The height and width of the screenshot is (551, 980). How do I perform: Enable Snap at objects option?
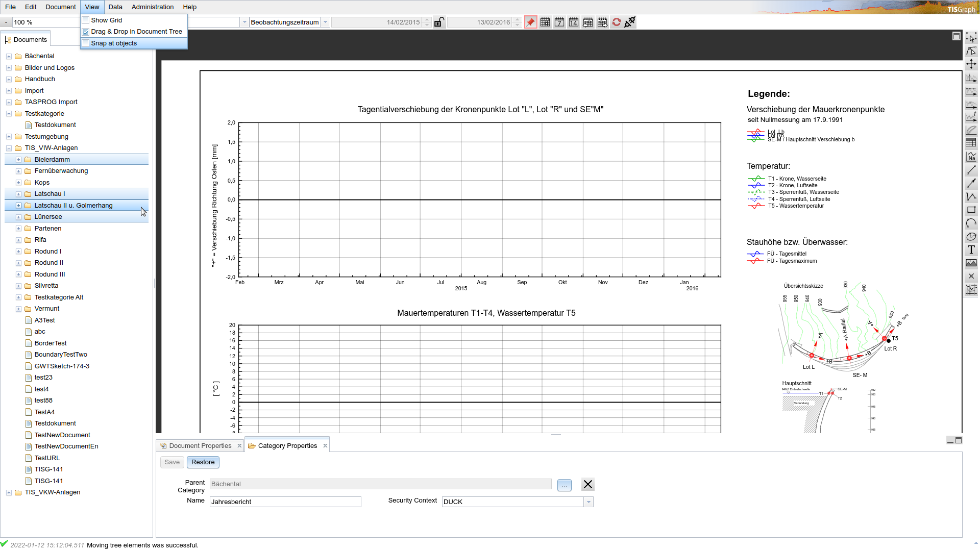[x=86, y=43]
